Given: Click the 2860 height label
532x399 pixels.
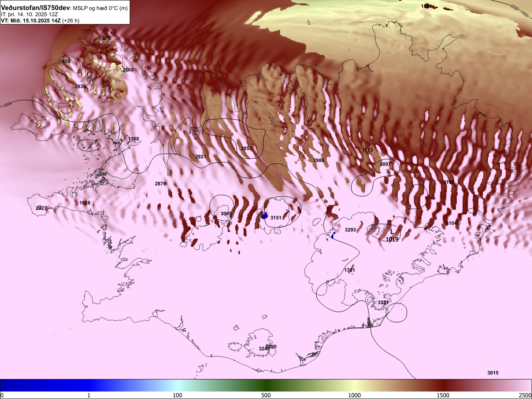Looking at the screenshot, I should coord(128,70).
